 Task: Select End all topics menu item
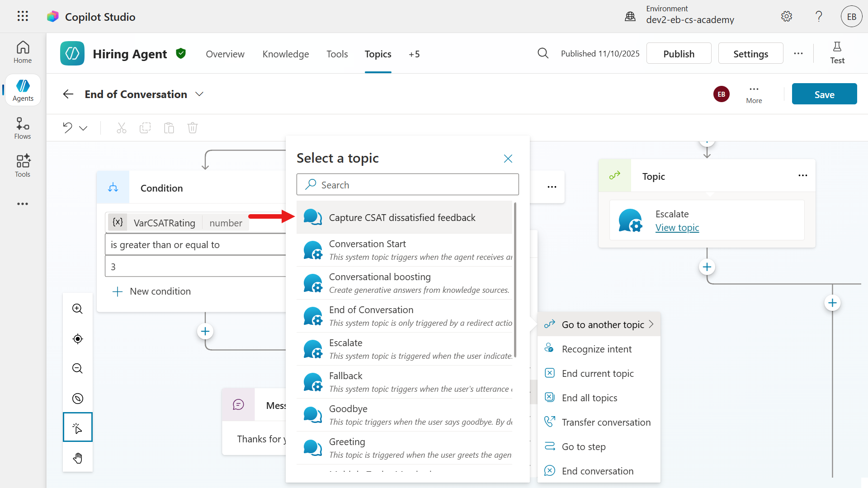click(x=599, y=398)
